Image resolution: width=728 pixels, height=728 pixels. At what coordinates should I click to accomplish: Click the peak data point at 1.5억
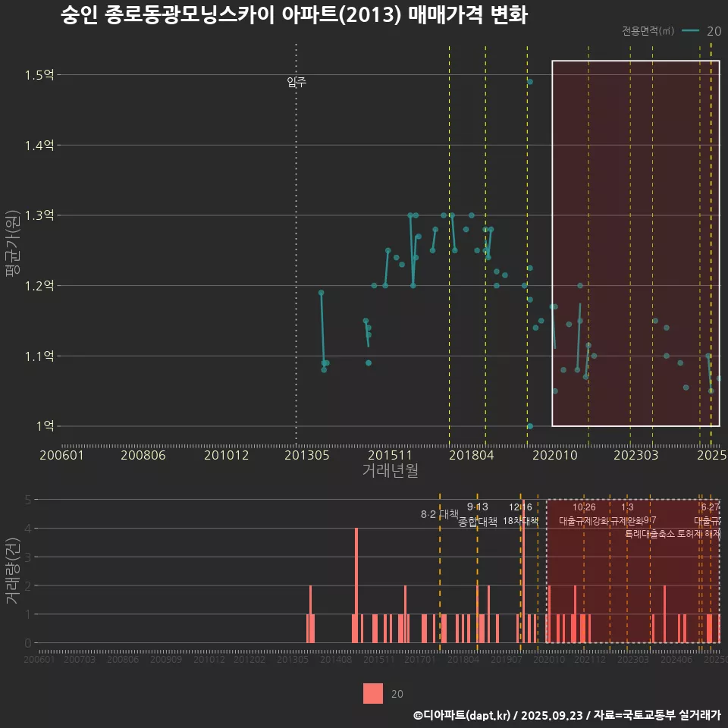(x=530, y=82)
